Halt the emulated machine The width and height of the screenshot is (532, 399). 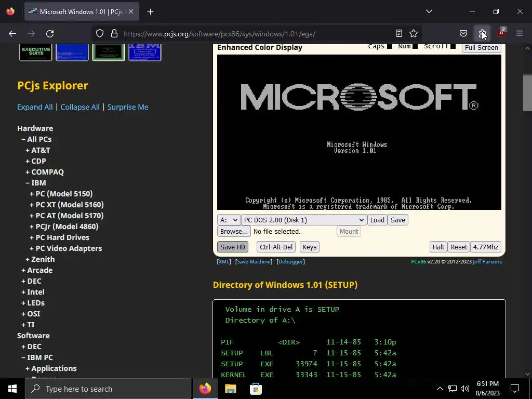[x=438, y=247]
